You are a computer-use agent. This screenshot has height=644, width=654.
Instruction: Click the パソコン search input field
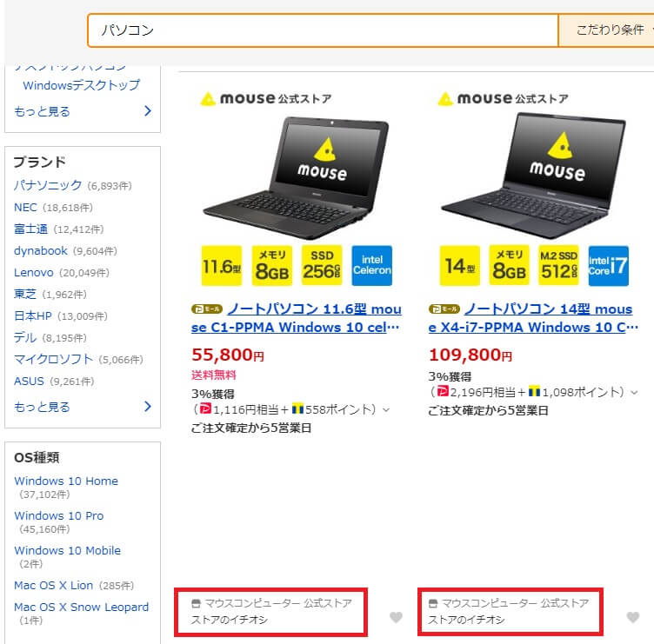pyautogui.click(x=323, y=30)
